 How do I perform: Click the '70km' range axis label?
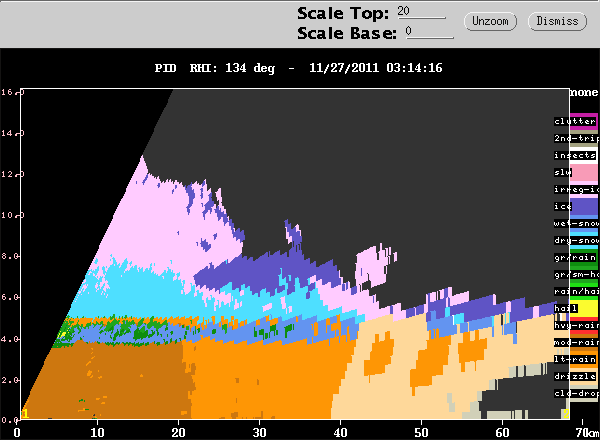coord(587,433)
